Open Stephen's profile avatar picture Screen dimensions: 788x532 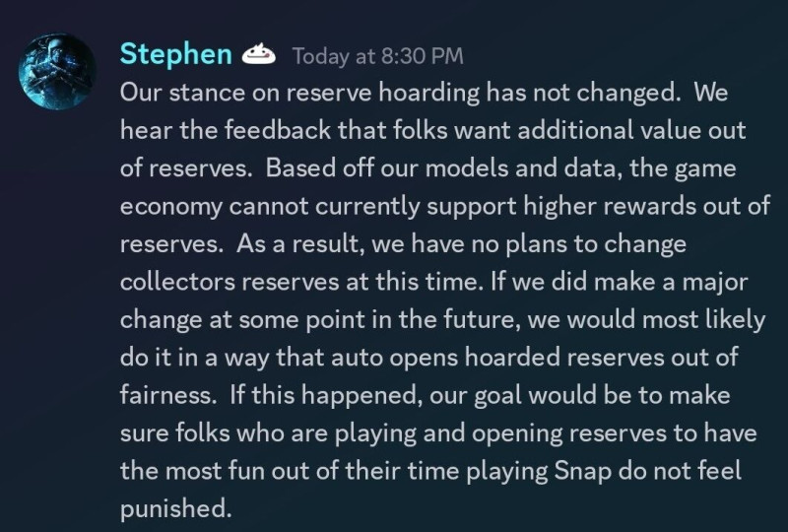tap(57, 71)
